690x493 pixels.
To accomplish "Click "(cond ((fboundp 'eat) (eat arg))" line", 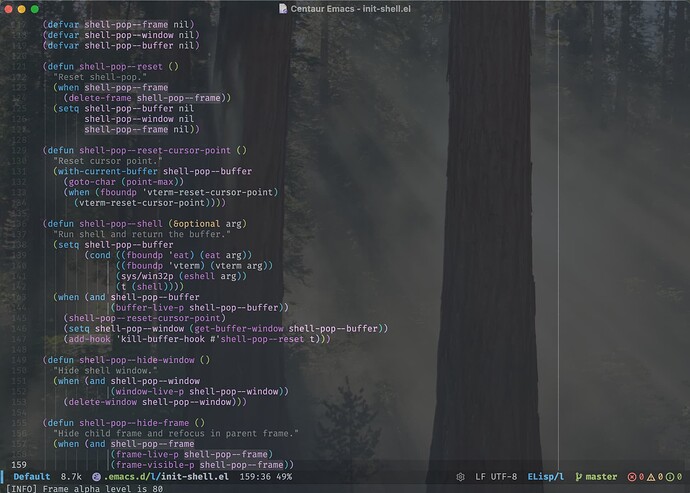I will [168, 255].
